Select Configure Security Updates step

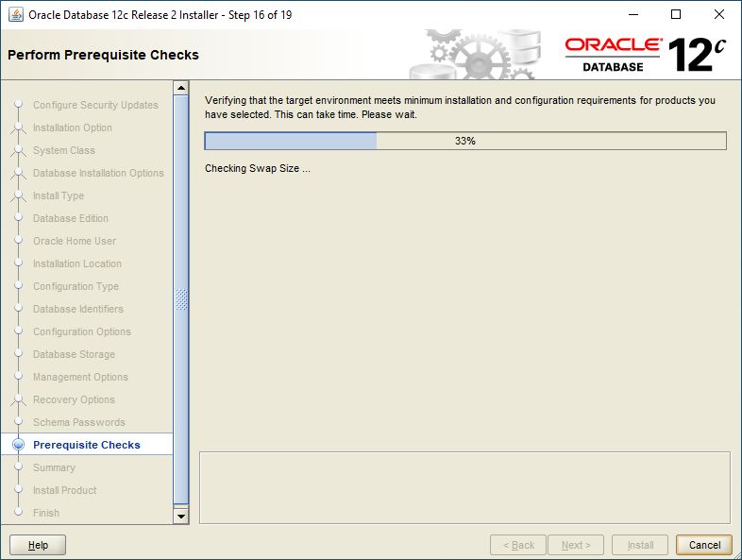point(95,105)
